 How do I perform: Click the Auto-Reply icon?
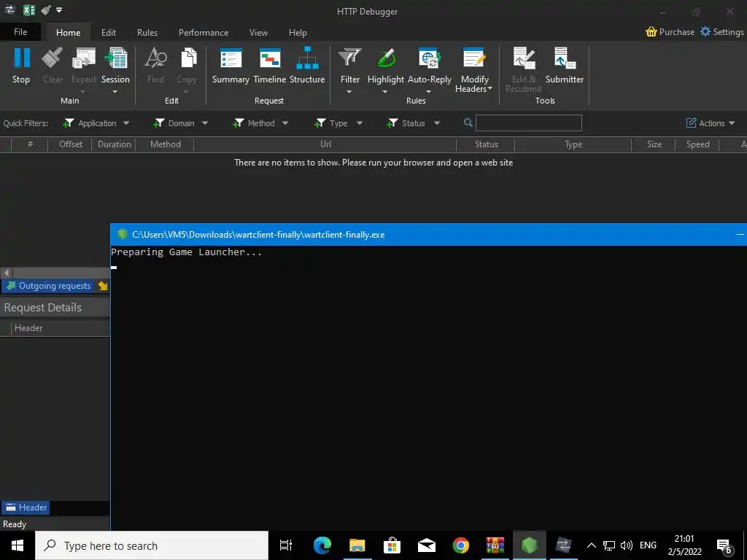click(x=429, y=58)
